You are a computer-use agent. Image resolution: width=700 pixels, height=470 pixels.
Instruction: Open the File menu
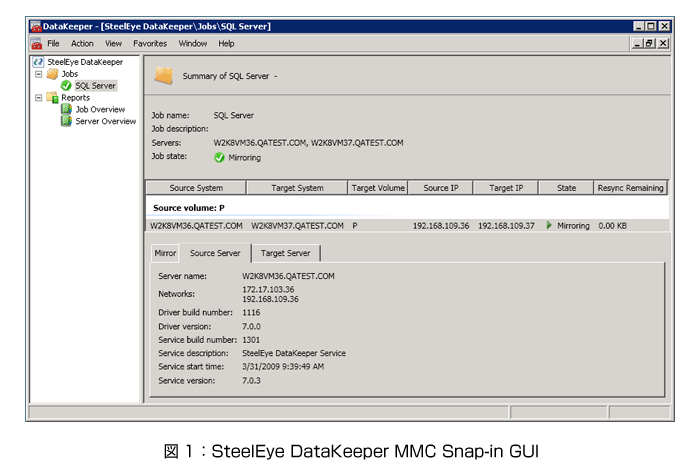tap(53, 44)
